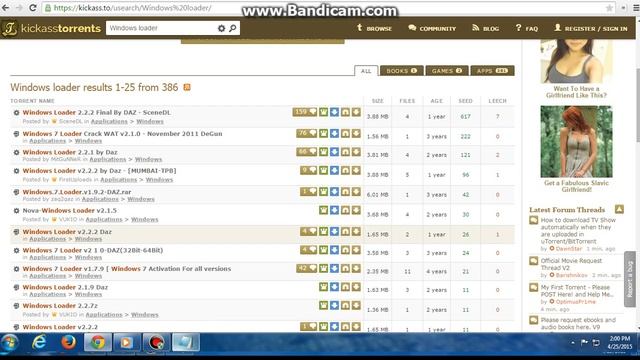Click download torrent arrow for Windows 7 Loader v2 1 0-DAZ
The height and width of the screenshot is (360, 640).
tap(356, 250)
